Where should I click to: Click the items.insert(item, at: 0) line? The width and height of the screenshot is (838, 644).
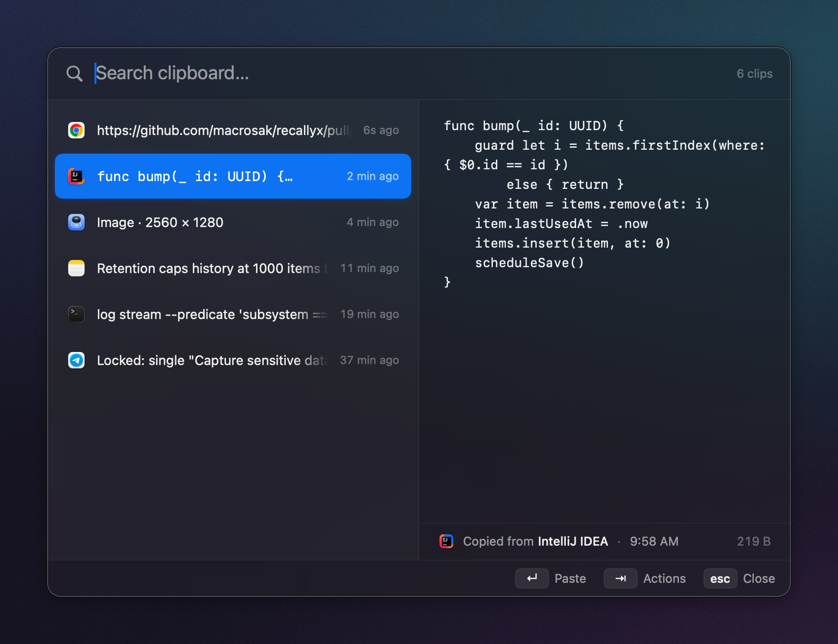[x=573, y=243]
